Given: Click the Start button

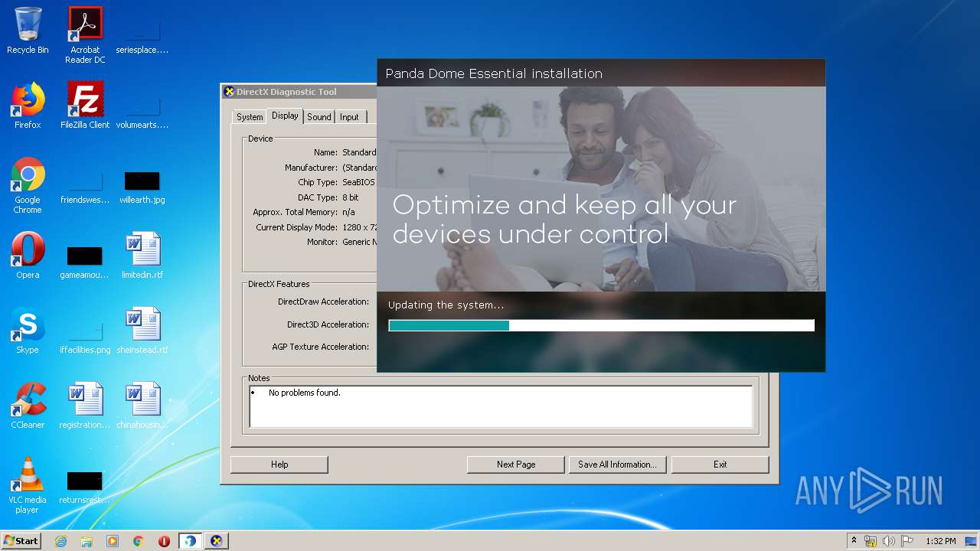Looking at the screenshot, I should point(21,541).
